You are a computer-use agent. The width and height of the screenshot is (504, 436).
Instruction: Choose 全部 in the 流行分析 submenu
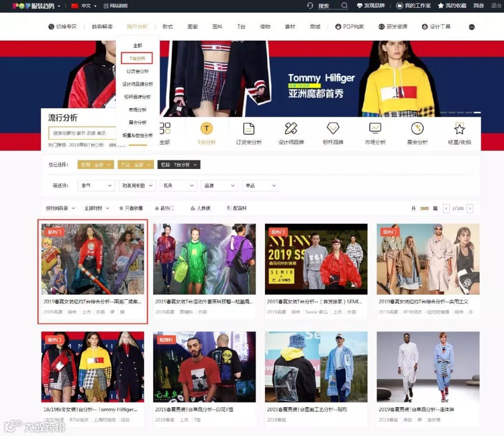coord(138,46)
